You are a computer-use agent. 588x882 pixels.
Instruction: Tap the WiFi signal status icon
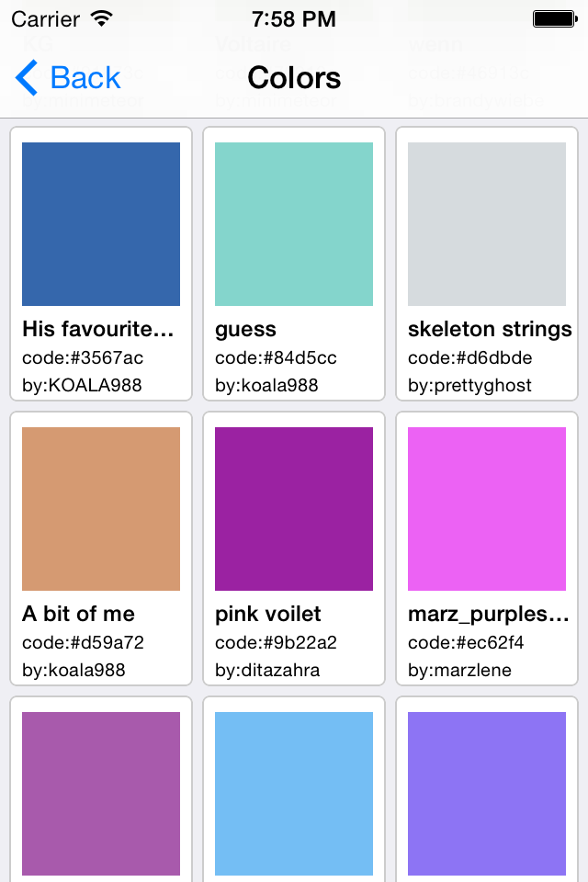pos(102,19)
